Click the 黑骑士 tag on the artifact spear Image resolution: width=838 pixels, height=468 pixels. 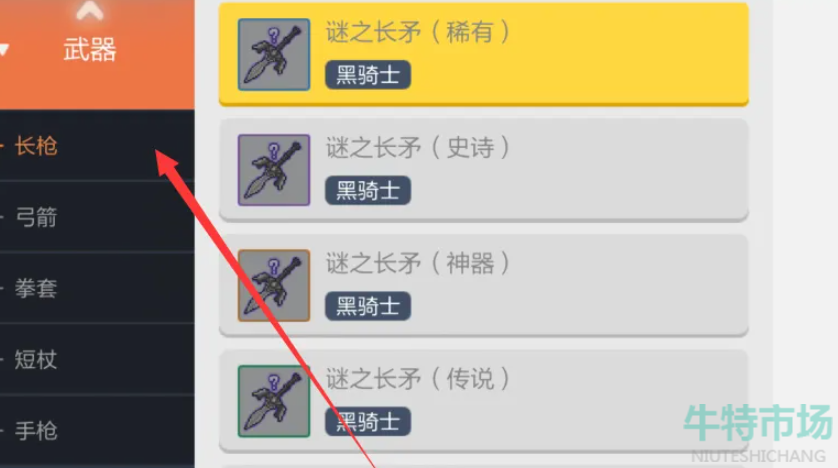pyautogui.click(x=368, y=306)
